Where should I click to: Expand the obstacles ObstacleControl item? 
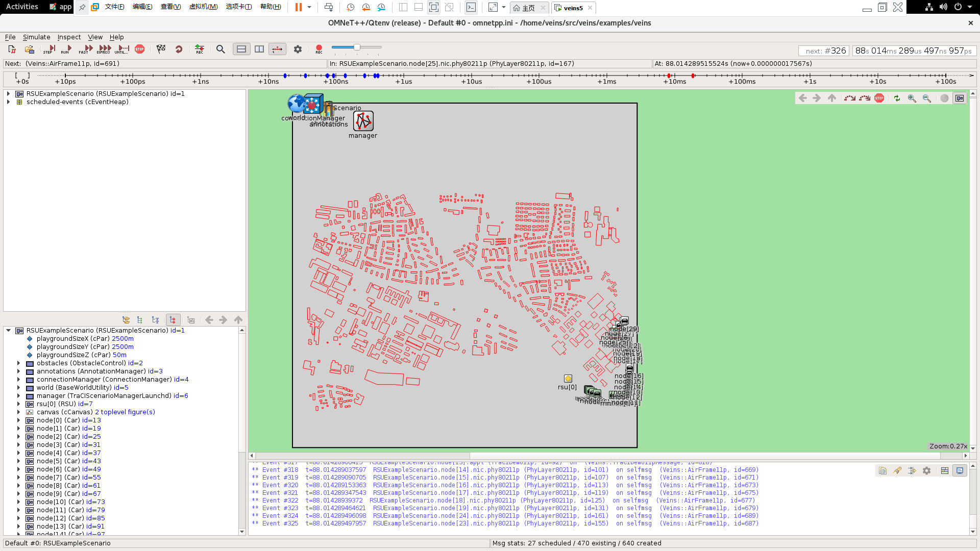[19, 363]
